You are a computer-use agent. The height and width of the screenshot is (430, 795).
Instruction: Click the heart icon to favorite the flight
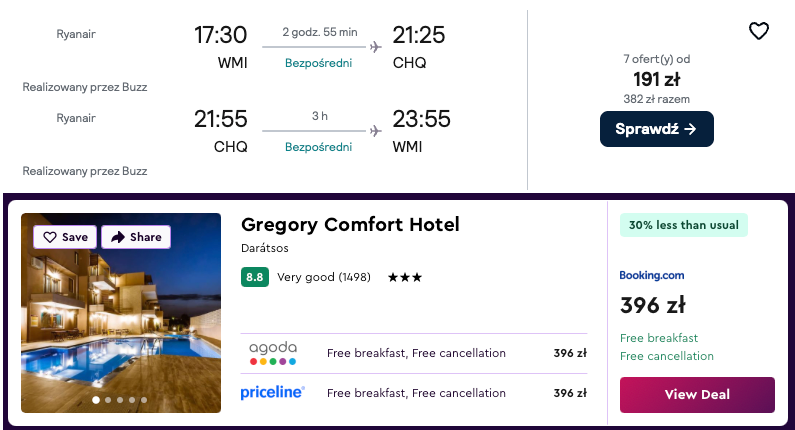pyautogui.click(x=759, y=31)
